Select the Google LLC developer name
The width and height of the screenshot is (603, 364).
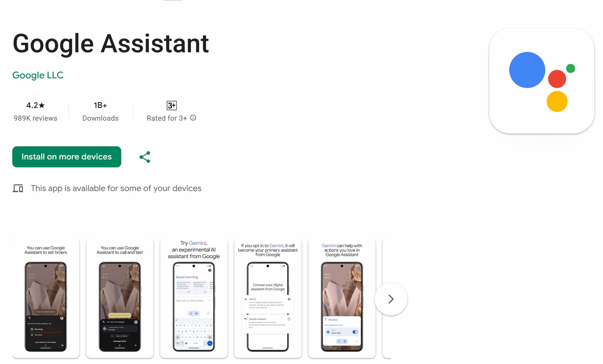coord(38,75)
